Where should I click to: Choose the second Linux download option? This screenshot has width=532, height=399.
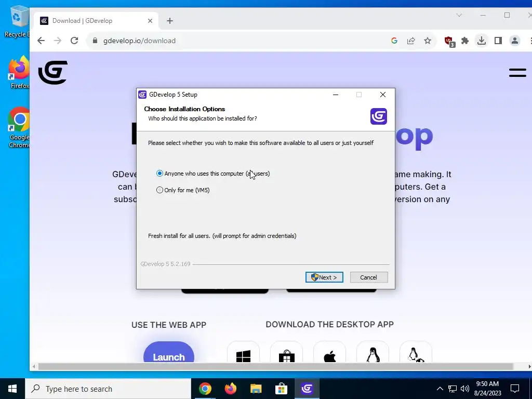coord(416,352)
